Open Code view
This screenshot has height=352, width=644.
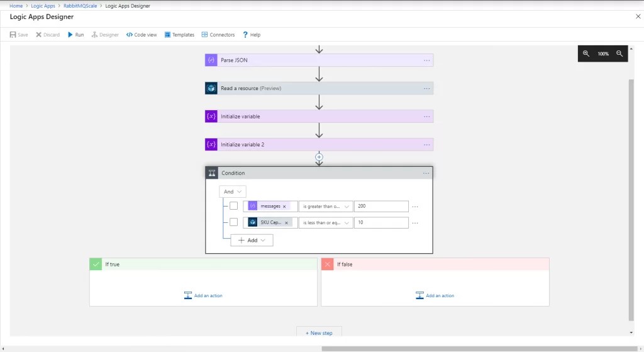[142, 35]
